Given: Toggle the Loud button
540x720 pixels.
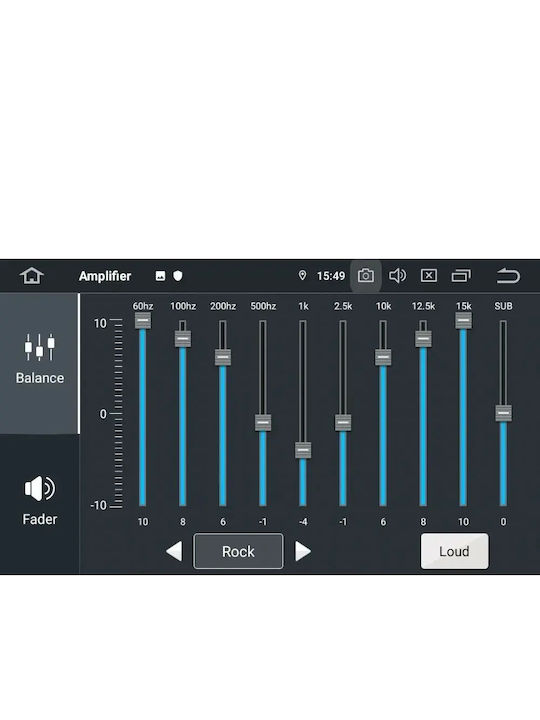Looking at the screenshot, I should (x=454, y=551).
